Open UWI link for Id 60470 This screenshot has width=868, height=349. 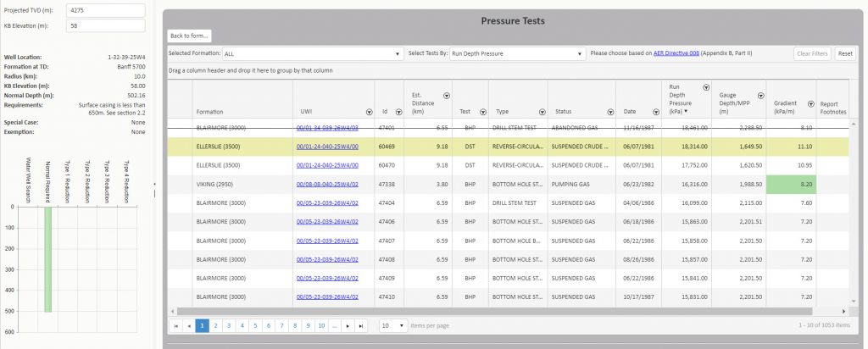(x=327, y=165)
